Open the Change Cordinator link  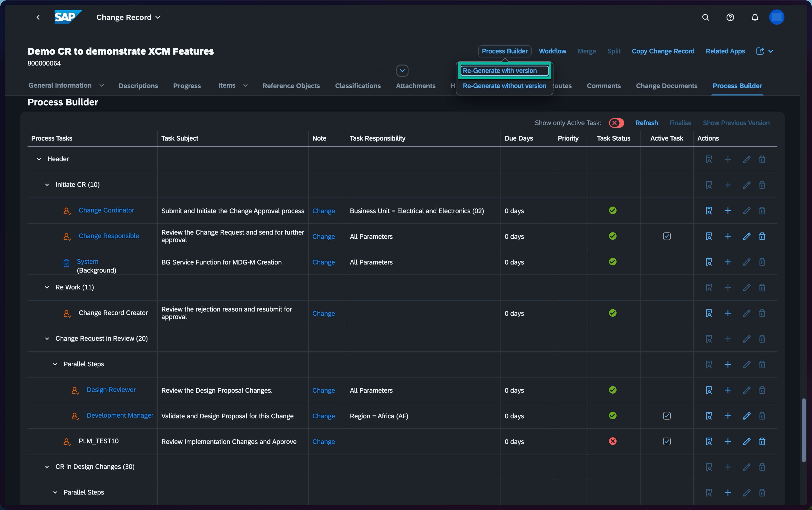pos(106,210)
